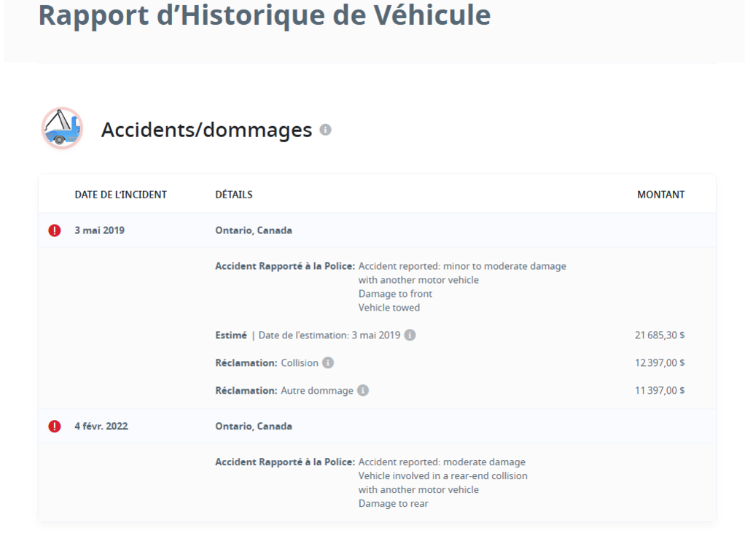Click the Damage to front line
Viewport: 745px width, 560px height.
(395, 294)
